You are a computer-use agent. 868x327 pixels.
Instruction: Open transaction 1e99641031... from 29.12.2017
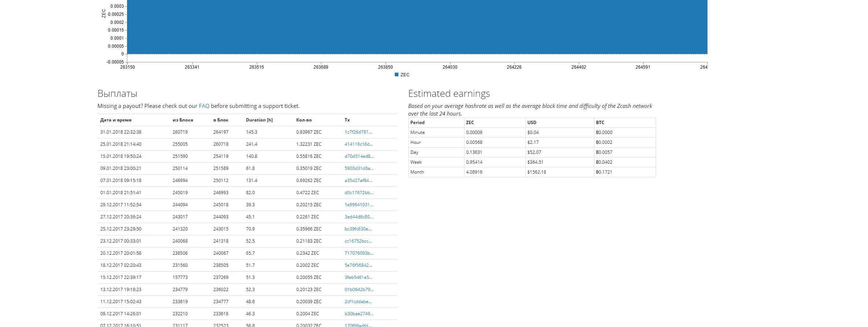click(358, 205)
